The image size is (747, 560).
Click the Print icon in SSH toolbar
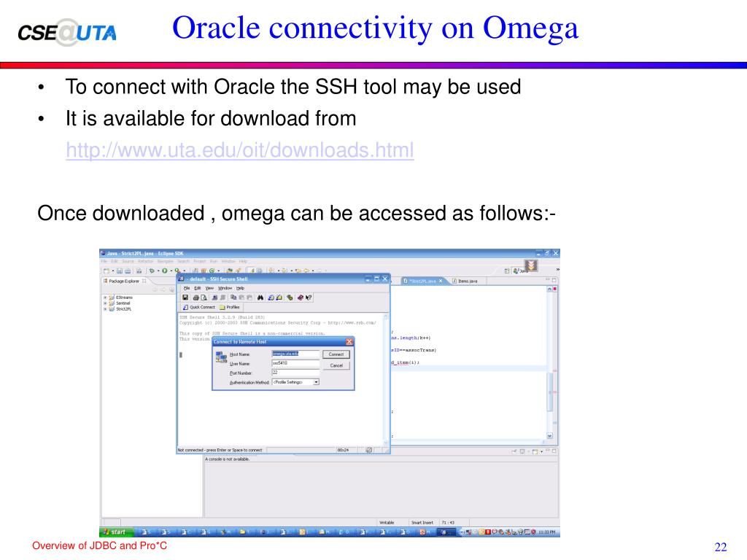coord(196,297)
